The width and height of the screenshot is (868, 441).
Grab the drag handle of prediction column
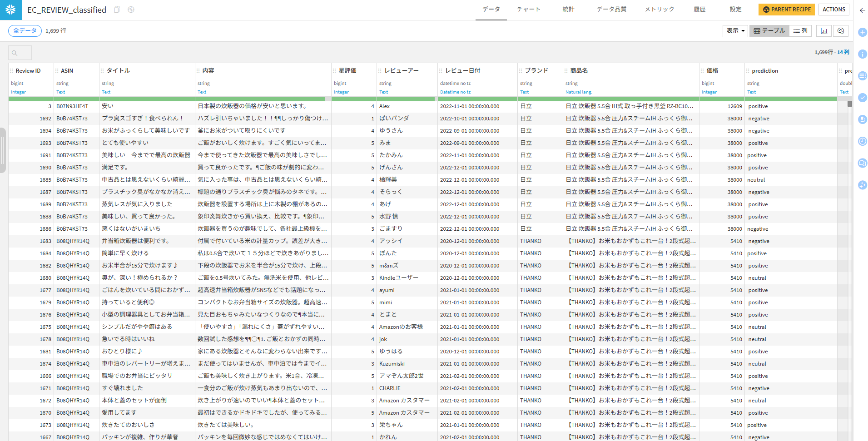click(748, 71)
